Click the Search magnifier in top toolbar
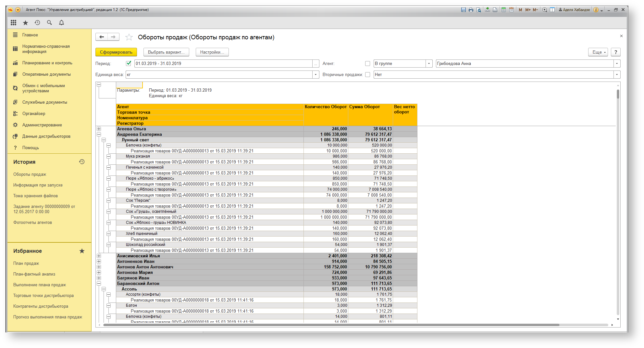Viewport: 644px width, 348px height. [x=49, y=22]
